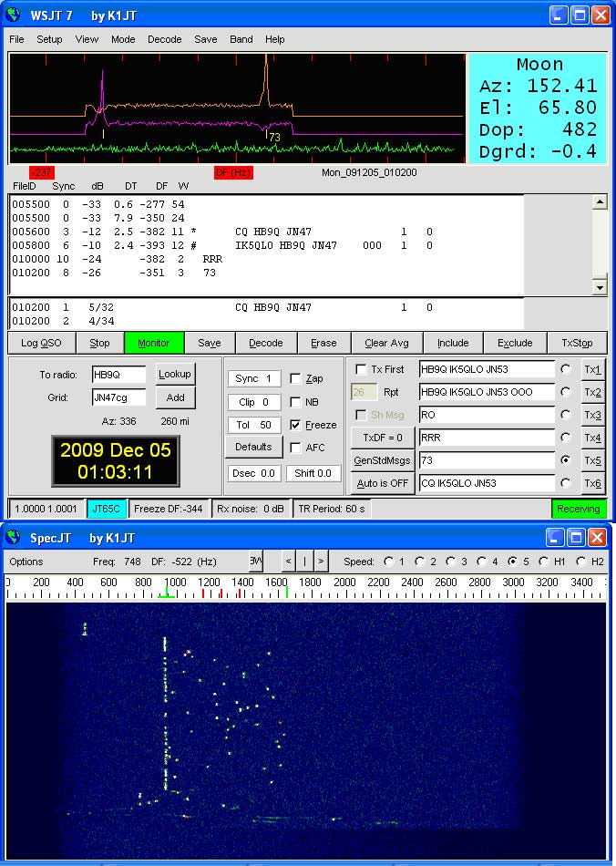The height and width of the screenshot is (866, 616).
Task: Open the Band menu
Action: click(241, 39)
